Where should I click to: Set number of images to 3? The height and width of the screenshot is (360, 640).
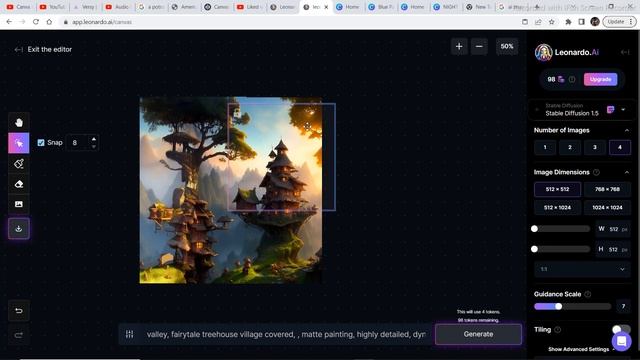click(595, 147)
